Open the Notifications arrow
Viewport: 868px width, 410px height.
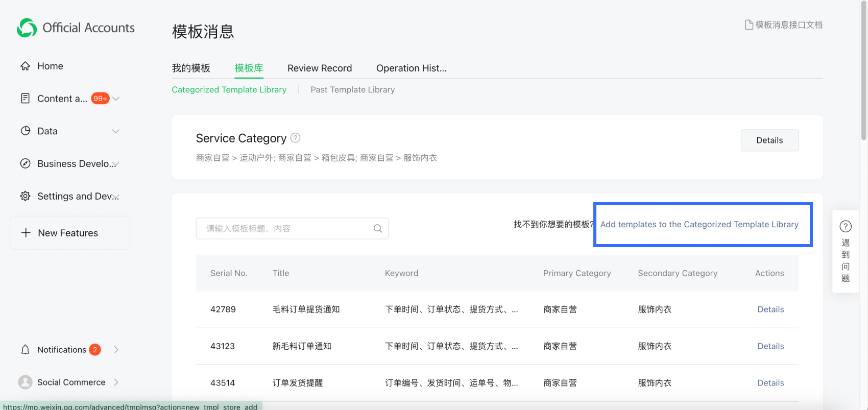tap(116, 350)
